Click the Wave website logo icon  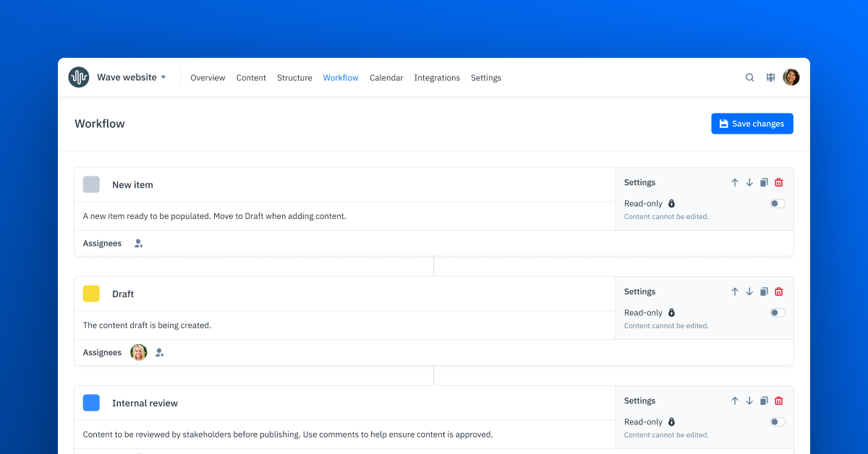78,77
